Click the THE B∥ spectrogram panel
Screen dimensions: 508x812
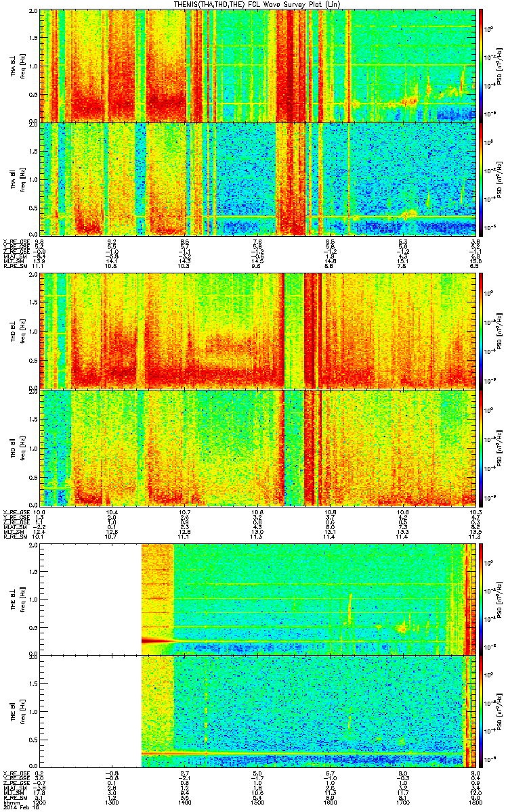pos(257,712)
